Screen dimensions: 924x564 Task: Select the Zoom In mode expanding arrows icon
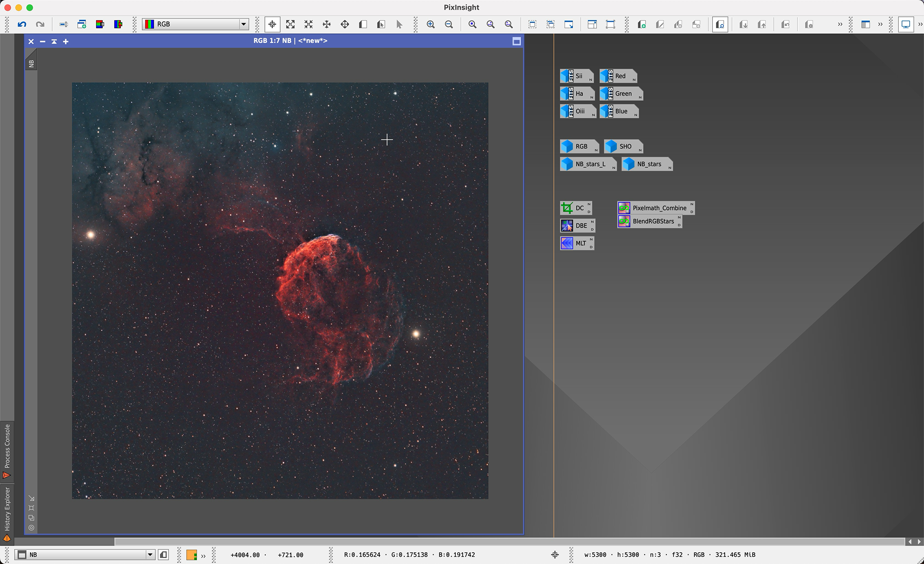(290, 24)
